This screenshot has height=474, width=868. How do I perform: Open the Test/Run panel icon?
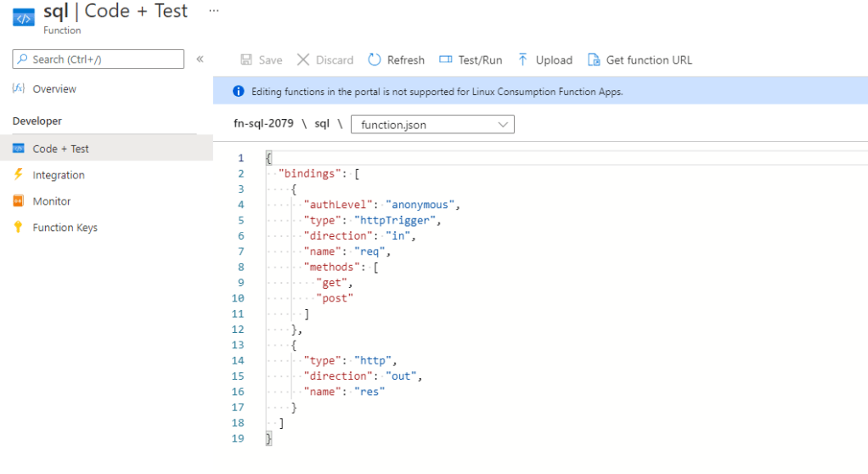click(446, 60)
